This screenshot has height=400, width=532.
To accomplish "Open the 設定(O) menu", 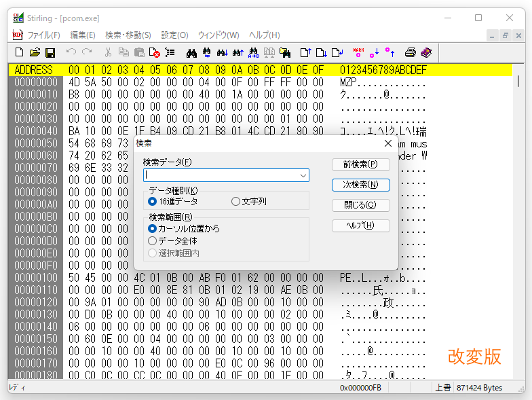I will point(174,35).
